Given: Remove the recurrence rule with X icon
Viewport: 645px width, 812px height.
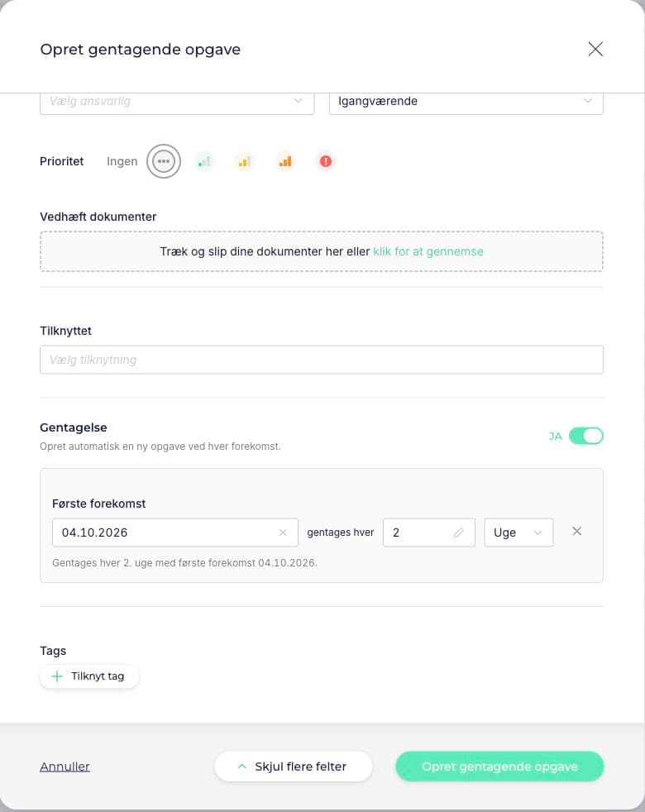Looking at the screenshot, I should click(x=576, y=532).
